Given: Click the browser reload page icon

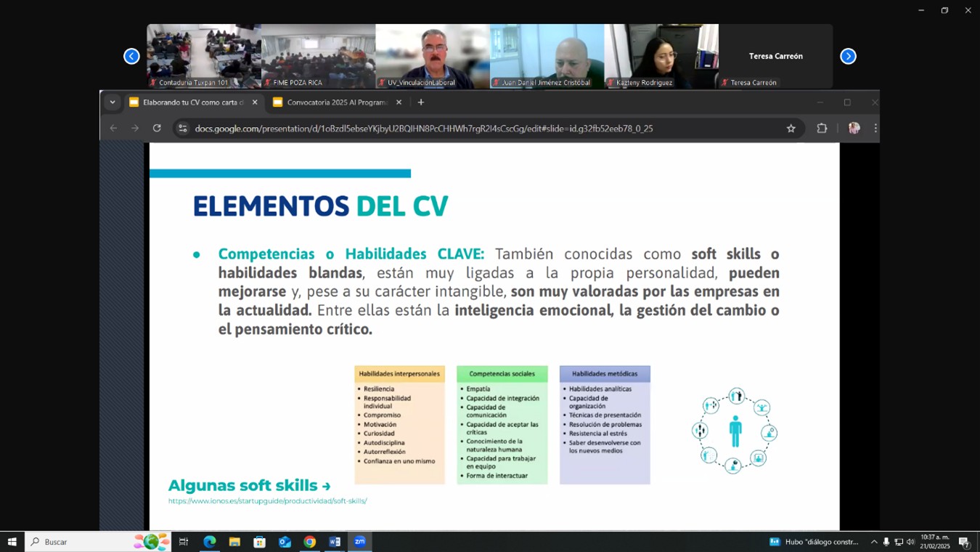Looking at the screenshot, I should tap(157, 129).
